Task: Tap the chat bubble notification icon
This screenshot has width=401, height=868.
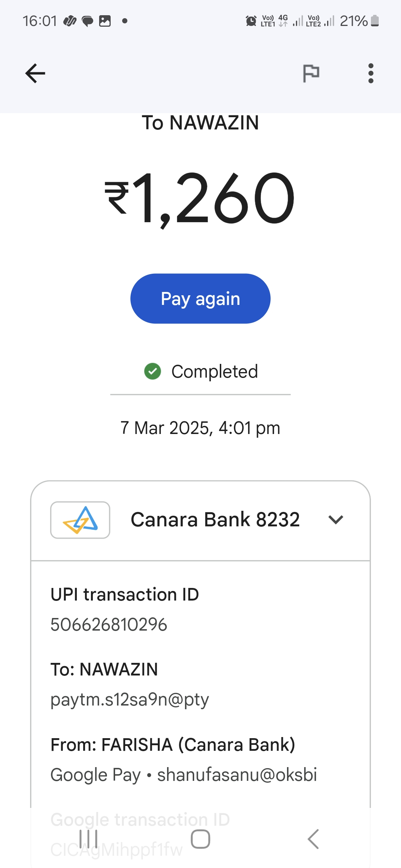Action: 88,21
